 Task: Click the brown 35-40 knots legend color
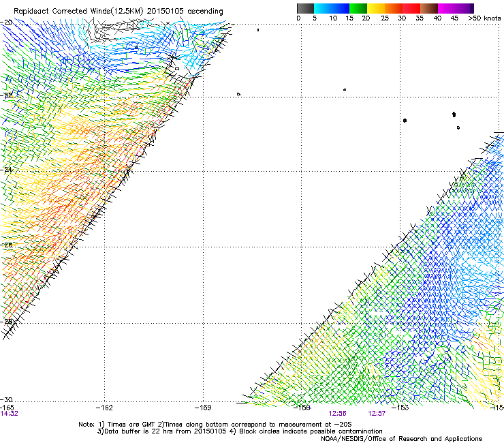429,8
